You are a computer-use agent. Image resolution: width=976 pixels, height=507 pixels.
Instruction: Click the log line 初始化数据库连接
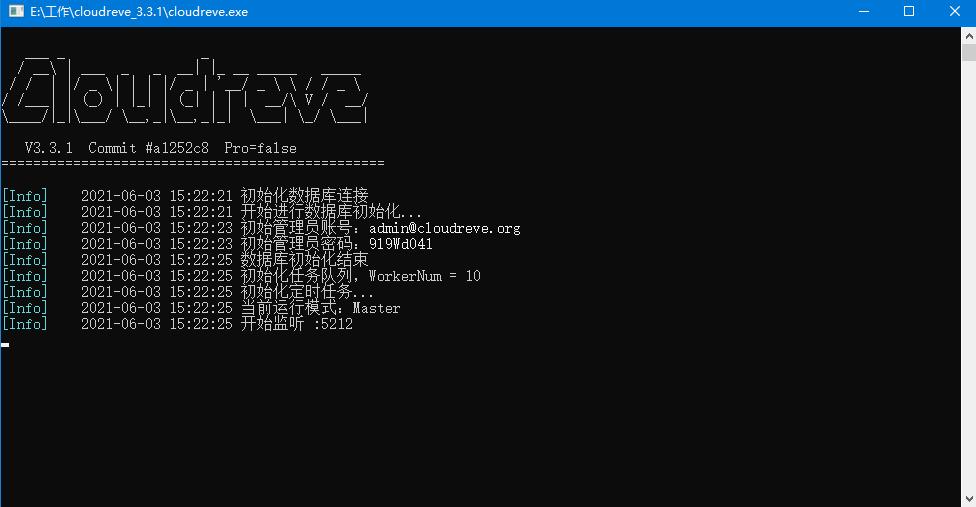pos(304,196)
